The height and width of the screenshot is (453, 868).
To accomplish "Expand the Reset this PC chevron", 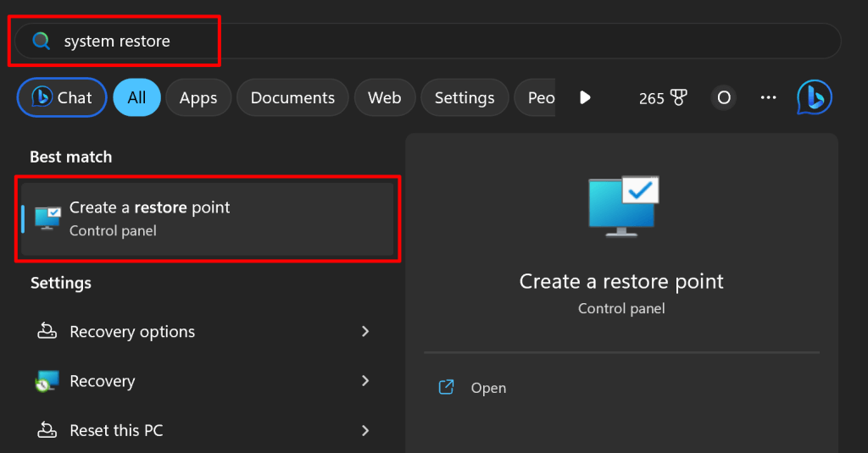I will pyautogui.click(x=365, y=430).
